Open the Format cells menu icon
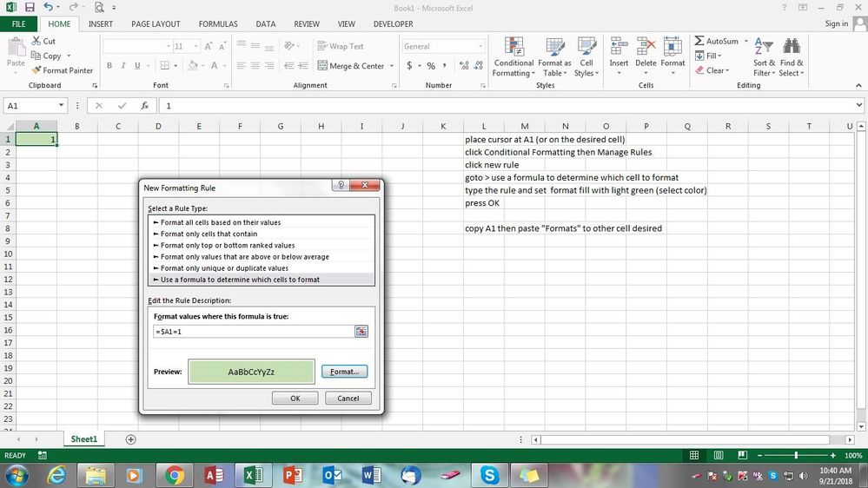Screen dimensions: 868x488 pos(673,47)
